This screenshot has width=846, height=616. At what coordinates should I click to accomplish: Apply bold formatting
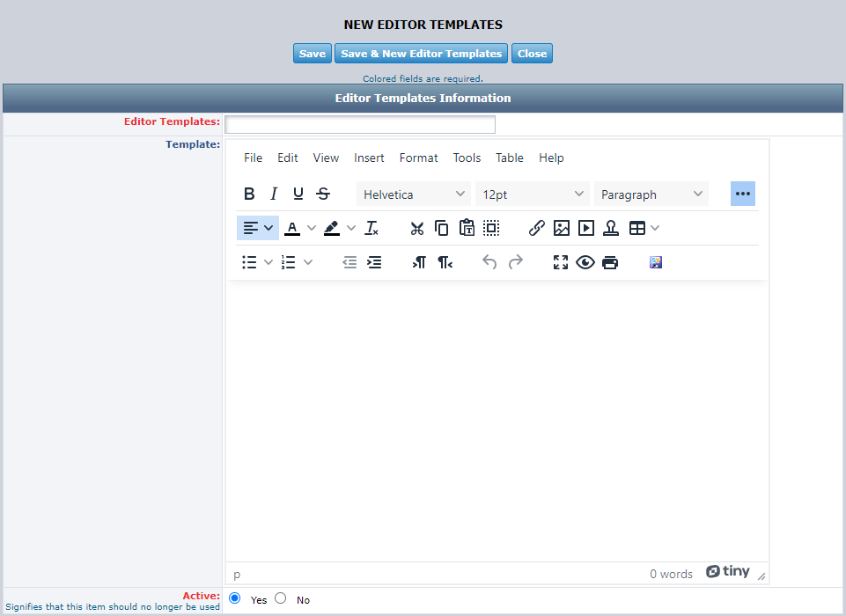pos(249,194)
